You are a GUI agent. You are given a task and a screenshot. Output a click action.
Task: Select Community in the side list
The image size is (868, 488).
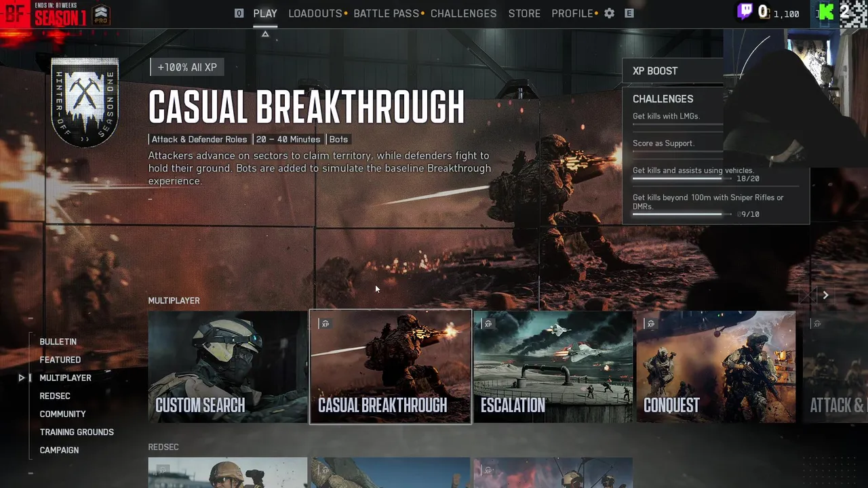pos(62,414)
